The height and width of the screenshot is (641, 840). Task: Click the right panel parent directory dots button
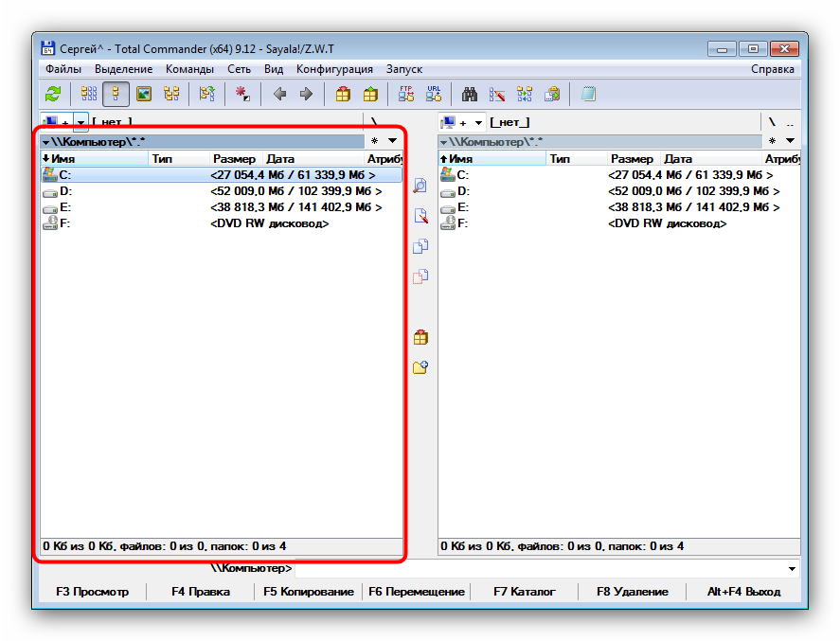(790, 123)
